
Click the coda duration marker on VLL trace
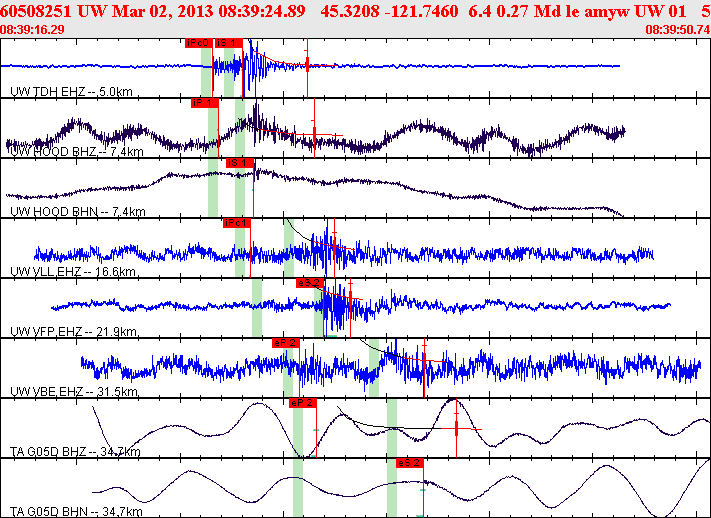pos(335,247)
